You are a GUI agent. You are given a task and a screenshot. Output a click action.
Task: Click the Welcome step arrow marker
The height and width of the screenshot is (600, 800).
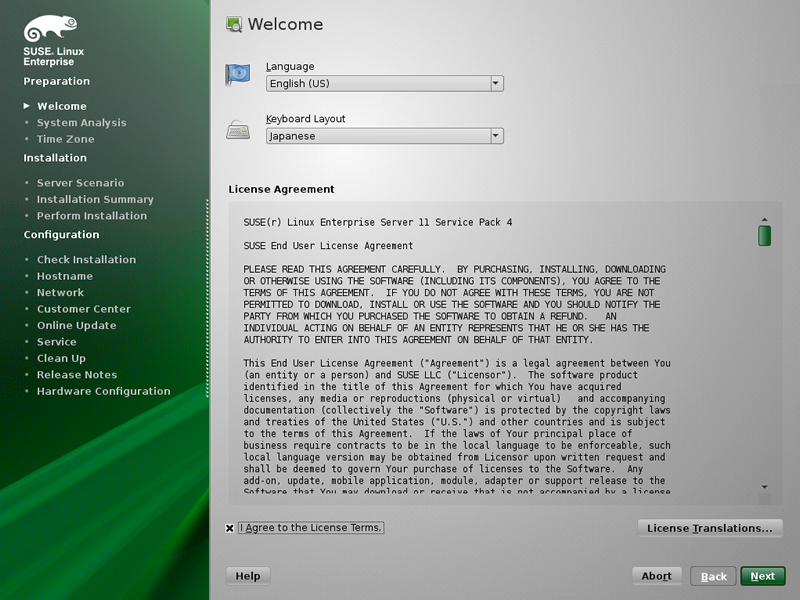coord(27,106)
